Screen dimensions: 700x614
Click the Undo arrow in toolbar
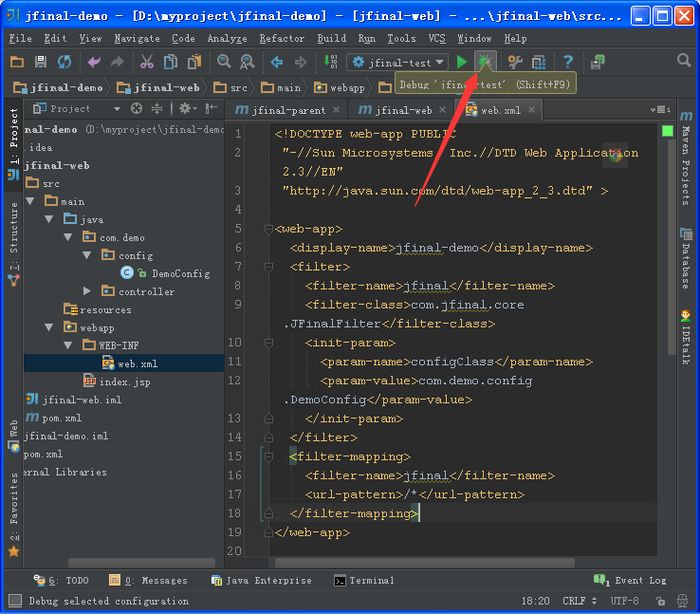click(94, 62)
